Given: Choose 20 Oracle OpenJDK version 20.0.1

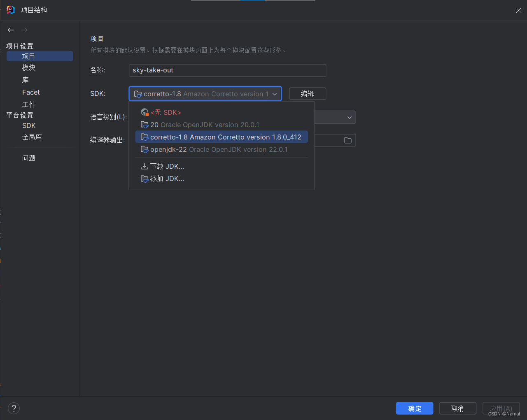Looking at the screenshot, I should [222, 125].
